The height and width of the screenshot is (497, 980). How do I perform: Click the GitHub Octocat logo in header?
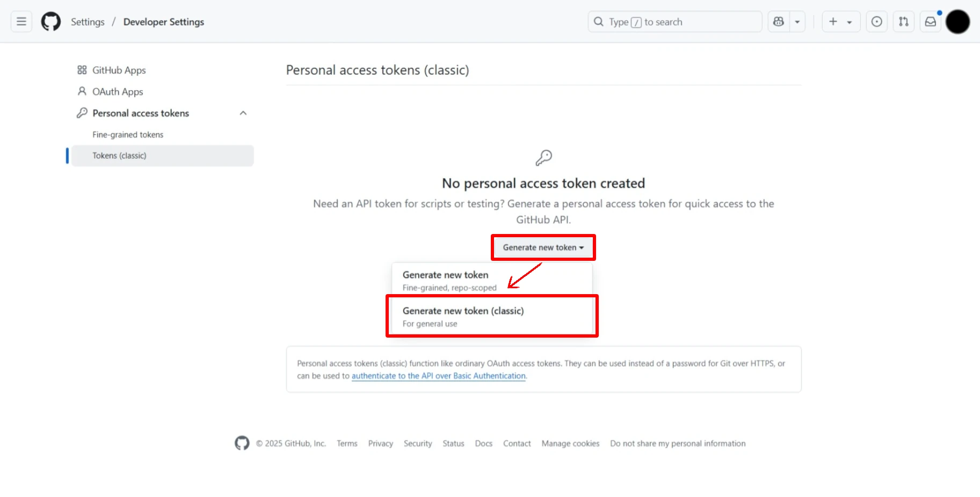coord(51,21)
